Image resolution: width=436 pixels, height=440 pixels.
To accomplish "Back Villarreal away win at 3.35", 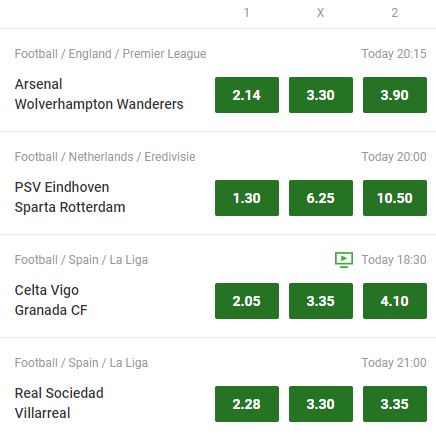I will 395,404.
